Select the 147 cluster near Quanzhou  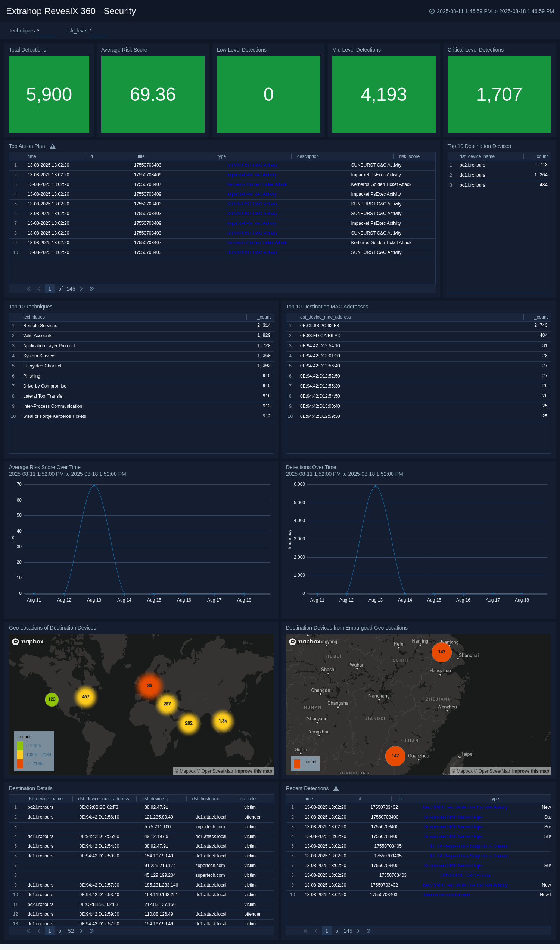point(395,755)
